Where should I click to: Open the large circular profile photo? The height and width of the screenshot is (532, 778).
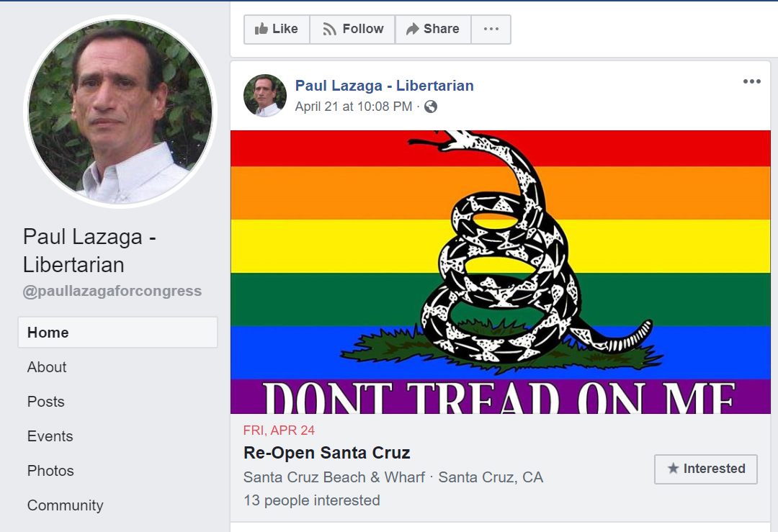point(120,112)
